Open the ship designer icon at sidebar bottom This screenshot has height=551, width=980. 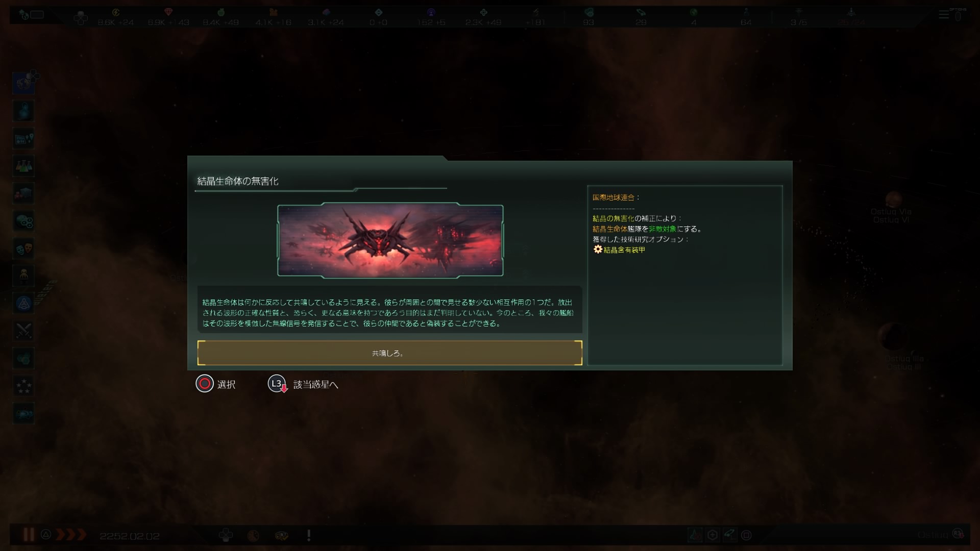23,413
